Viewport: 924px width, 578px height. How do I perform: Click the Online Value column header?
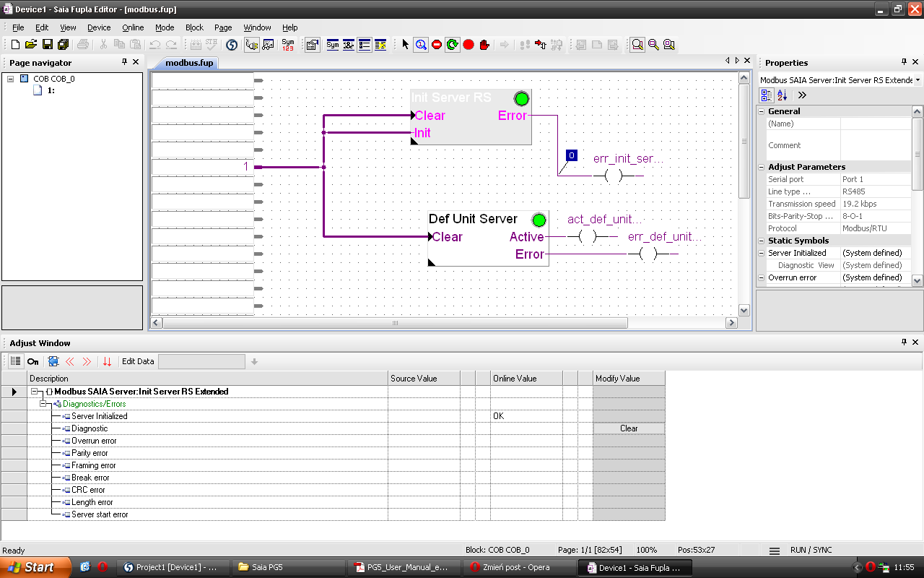coord(526,378)
